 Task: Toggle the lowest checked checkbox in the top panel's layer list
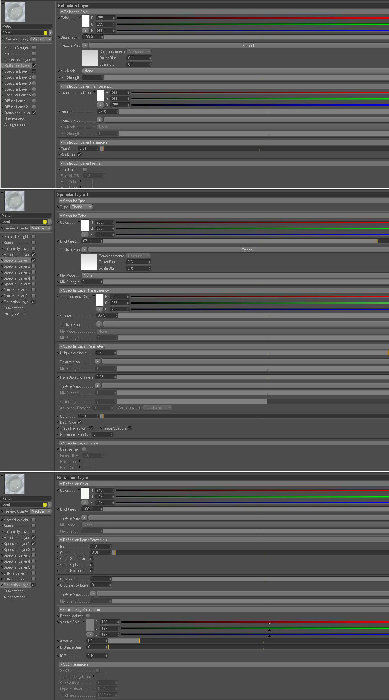pos(34,112)
